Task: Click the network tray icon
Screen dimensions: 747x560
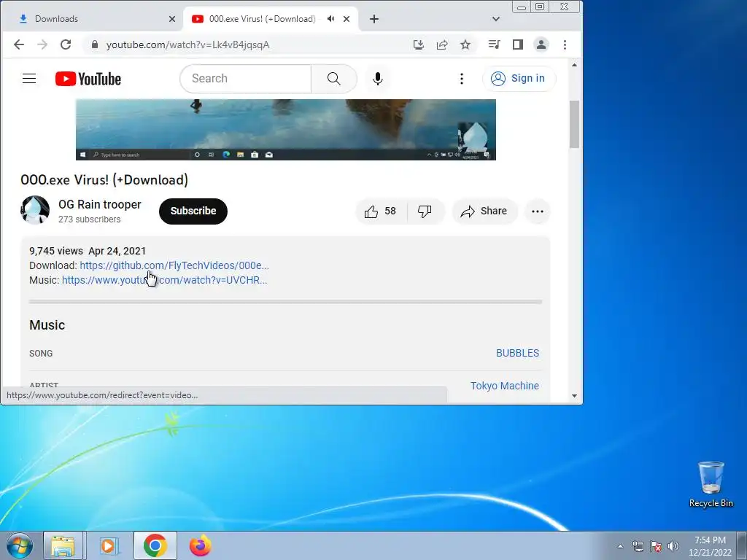Action: 638,546
